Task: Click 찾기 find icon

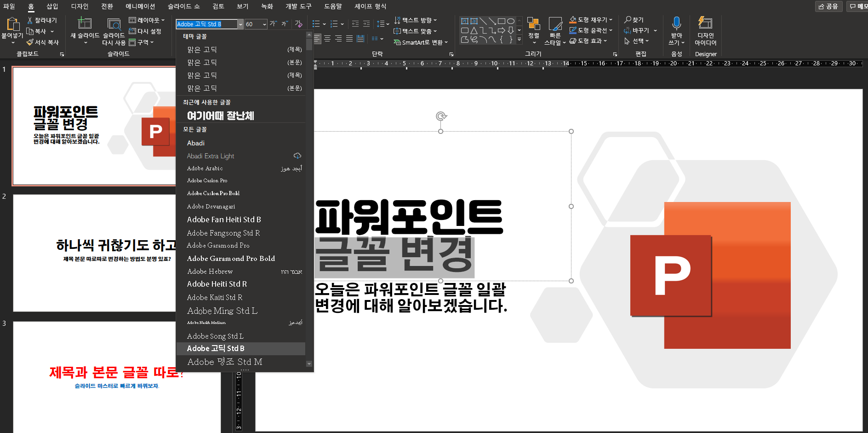Action: (x=634, y=20)
